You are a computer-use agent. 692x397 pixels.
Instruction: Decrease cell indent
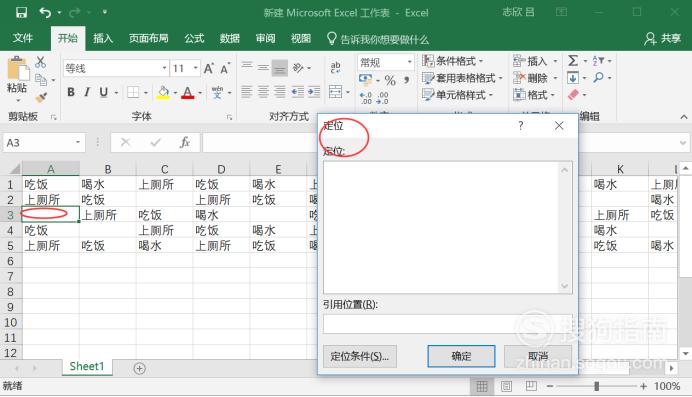click(297, 92)
